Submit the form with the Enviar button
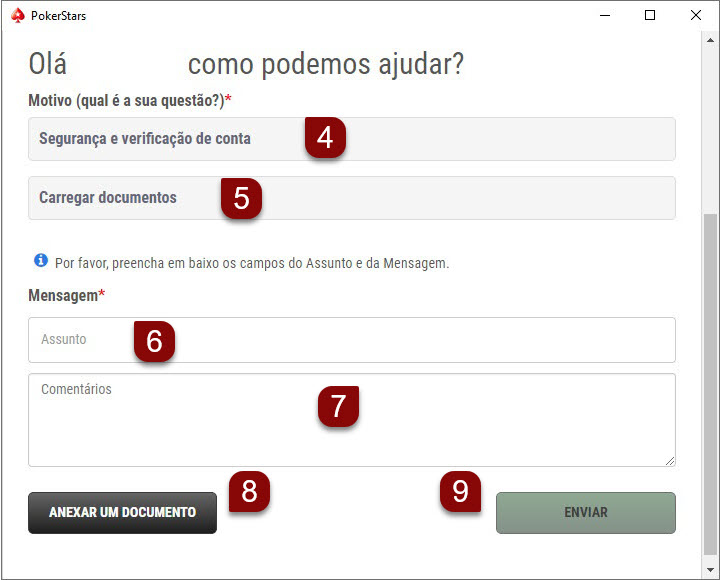Viewport: 720px width, 580px height. click(585, 513)
